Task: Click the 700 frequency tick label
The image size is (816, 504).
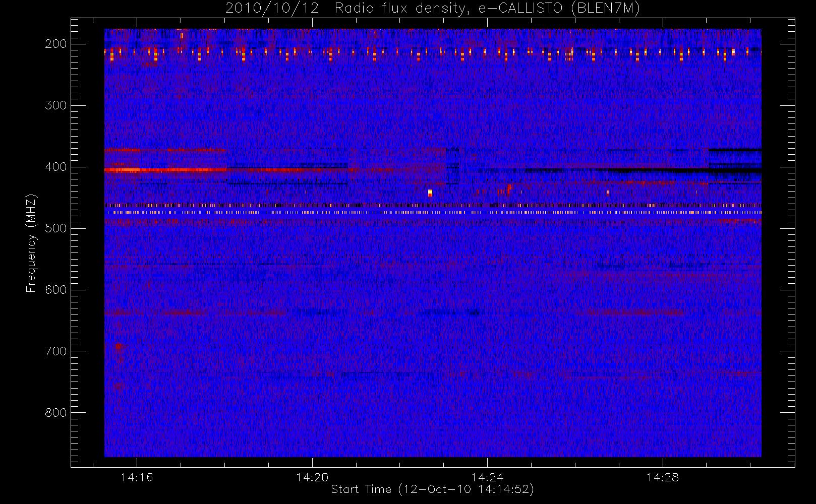Action: (x=56, y=351)
